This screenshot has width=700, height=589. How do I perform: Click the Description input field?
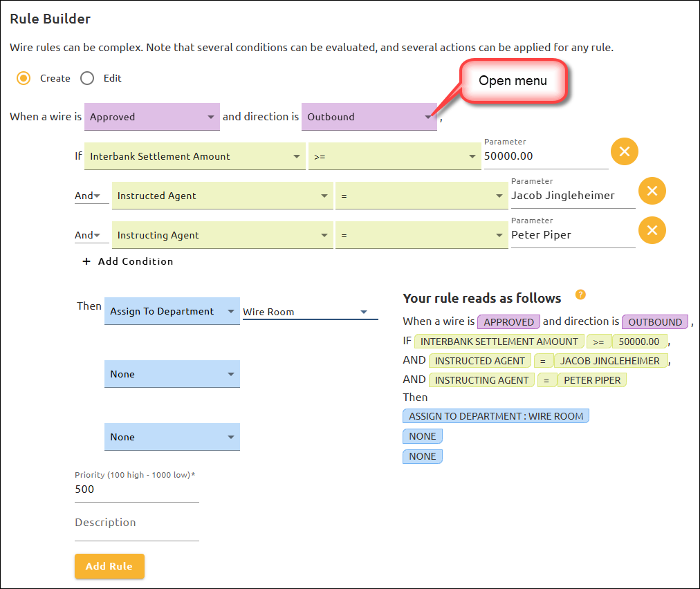point(125,523)
